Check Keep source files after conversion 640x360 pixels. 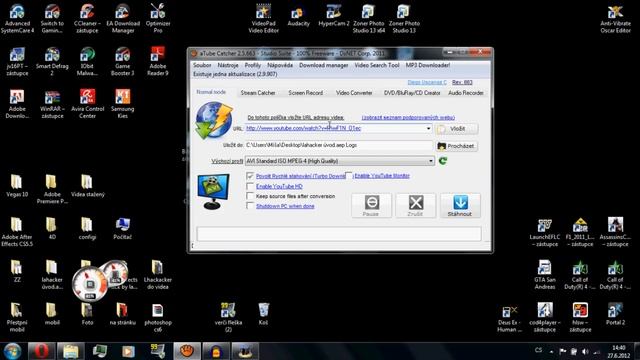click(x=250, y=196)
